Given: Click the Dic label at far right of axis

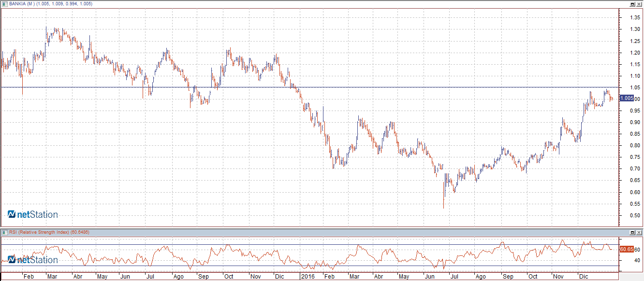Looking at the screenshot, I should (x=584, y=277).
